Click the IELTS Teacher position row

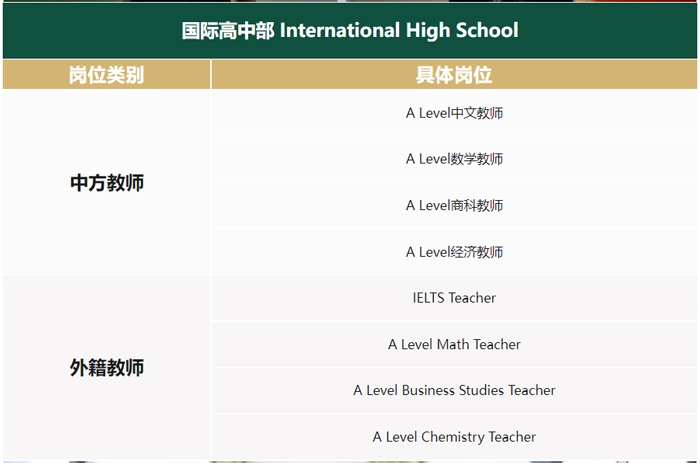pyautogui.click(x=454, y=298)
